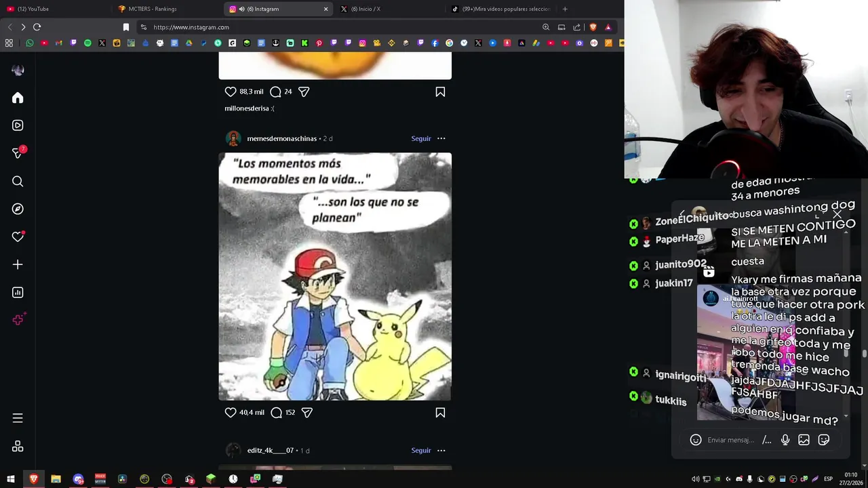Open a new browser tab

coord(565,9)
